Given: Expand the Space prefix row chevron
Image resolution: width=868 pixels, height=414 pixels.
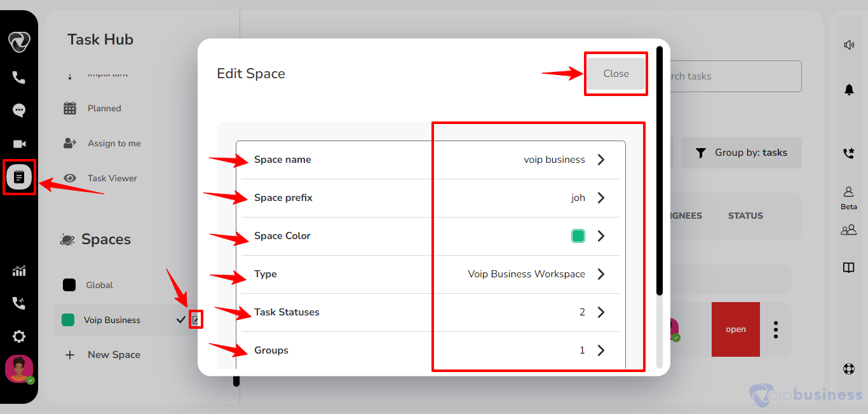Looking at the screenshot, I should 601,198.
